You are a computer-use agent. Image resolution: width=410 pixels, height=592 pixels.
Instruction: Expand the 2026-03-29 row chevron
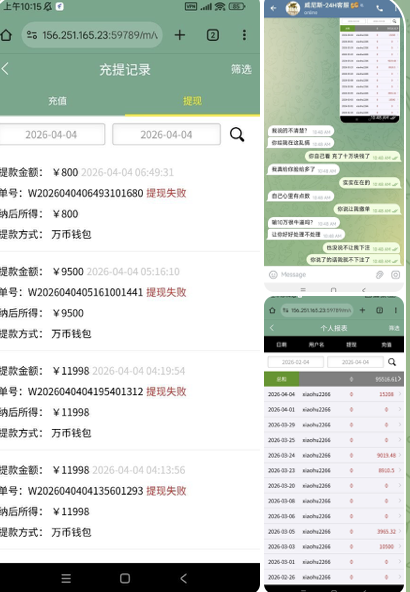pyautogui.click(x=400, y=425)
